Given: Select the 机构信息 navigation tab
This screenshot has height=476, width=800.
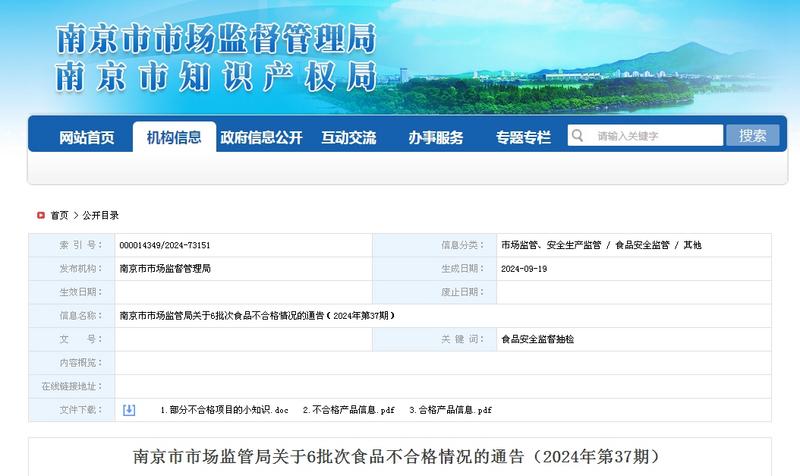Looking at the screenshot, I should tap(174, 137).
